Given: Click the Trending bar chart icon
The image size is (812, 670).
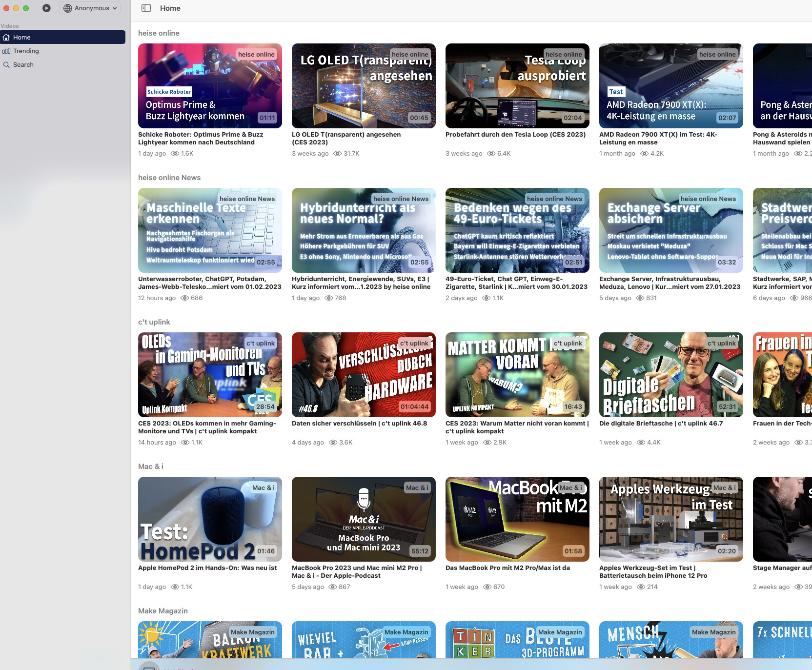Looking at the screenshot, I should coord(6,51).
